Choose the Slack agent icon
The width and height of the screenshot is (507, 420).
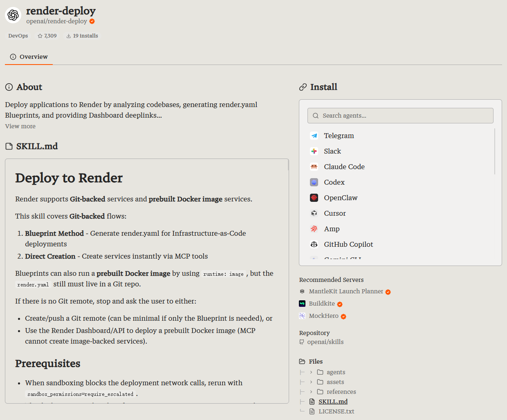pyautogui.click(x=314, y=151)
